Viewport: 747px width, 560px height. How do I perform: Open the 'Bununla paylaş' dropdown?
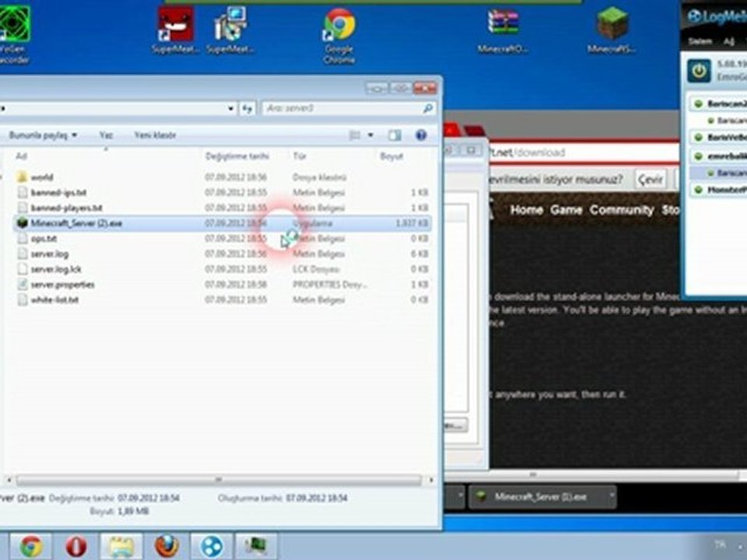(43, 135)
